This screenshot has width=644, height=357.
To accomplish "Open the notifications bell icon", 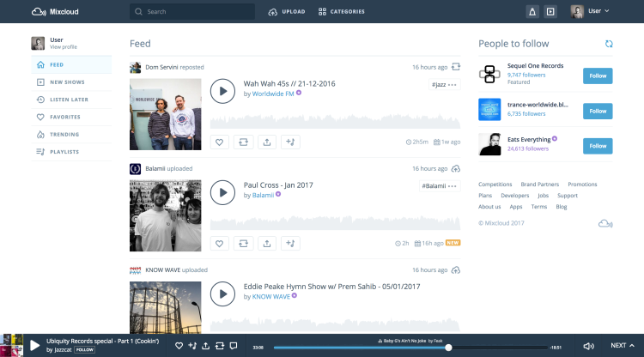I will [x=532, y=11].
